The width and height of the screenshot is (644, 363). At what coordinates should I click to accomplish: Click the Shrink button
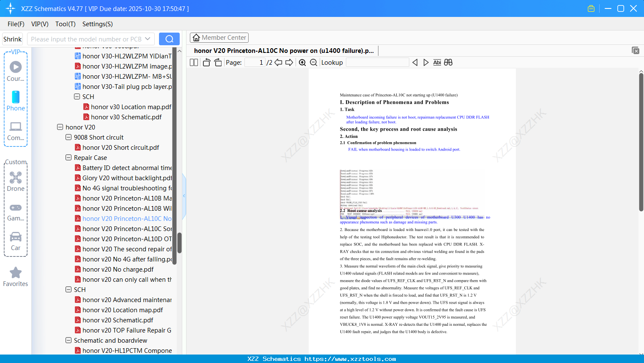coord(13,39)
